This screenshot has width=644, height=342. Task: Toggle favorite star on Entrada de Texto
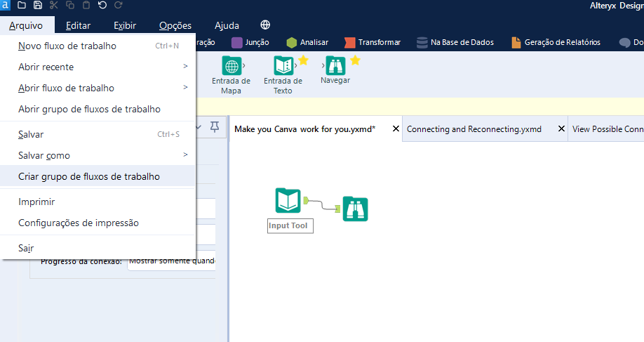(304, 60)
